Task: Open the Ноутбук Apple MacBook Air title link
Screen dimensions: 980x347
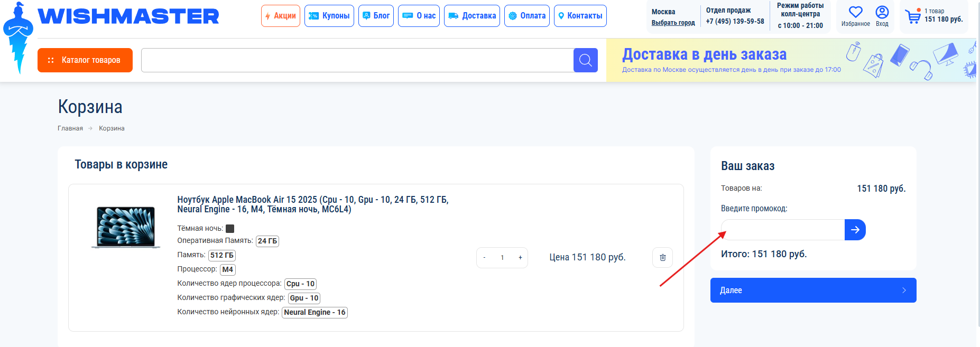Action: [x=313, y=204]
